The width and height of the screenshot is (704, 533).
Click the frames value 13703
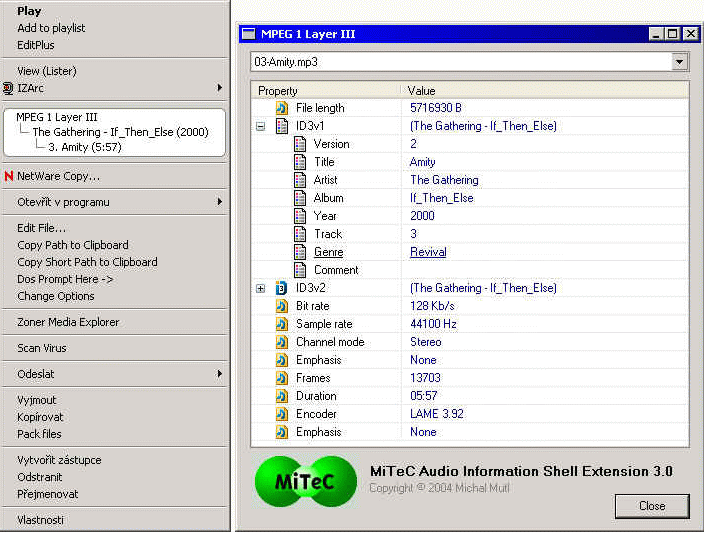click(x=425, y=378)
